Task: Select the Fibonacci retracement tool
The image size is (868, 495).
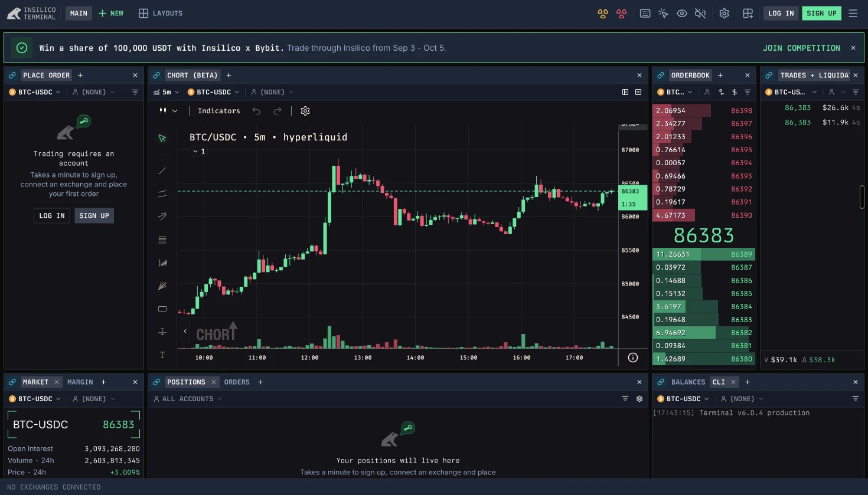Action: (x=162, y=240)
